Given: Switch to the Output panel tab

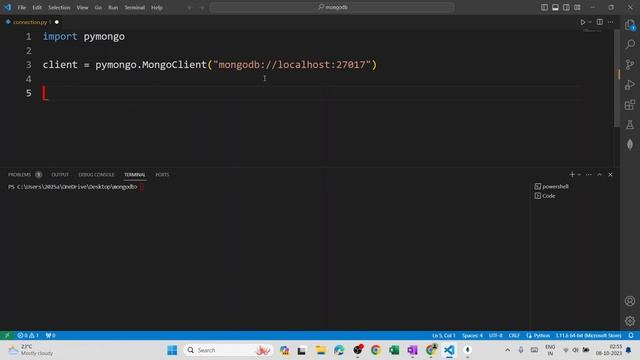Looking at the screenshot, I should [60, 174].
